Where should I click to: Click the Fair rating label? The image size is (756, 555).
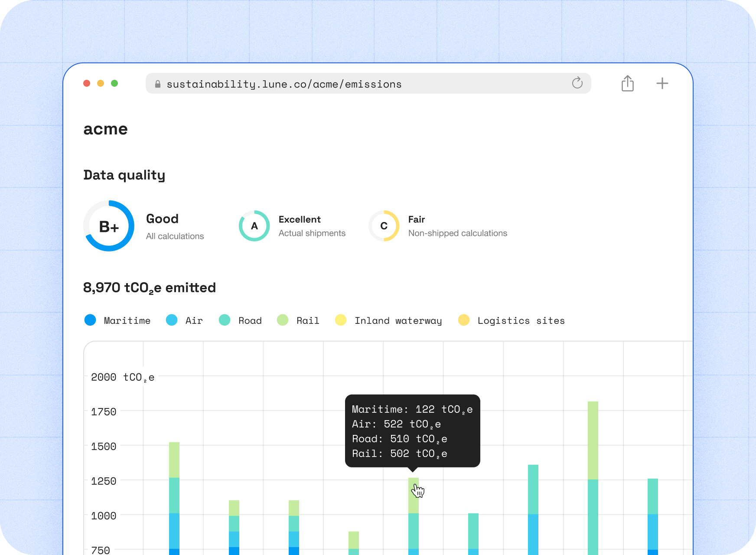pyautogui.click(x=417, y=219)
